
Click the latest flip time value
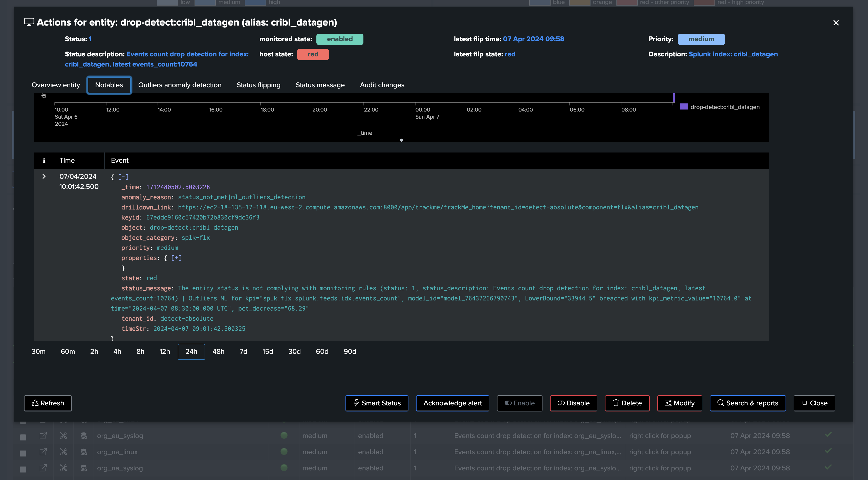pos(534,39)
